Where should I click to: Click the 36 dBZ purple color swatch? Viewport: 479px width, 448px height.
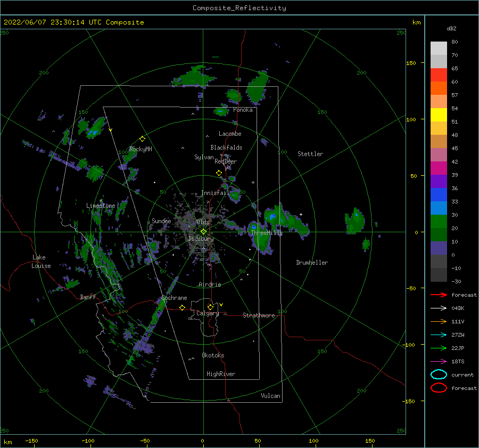pyautogui.click(x=439, y=181)
